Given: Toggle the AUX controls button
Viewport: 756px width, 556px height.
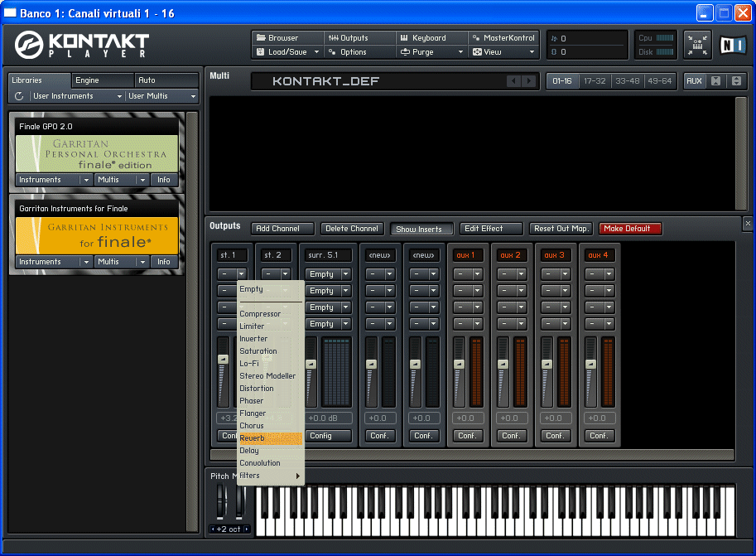Looking at the screenshot, I should [x=694, y=81].
